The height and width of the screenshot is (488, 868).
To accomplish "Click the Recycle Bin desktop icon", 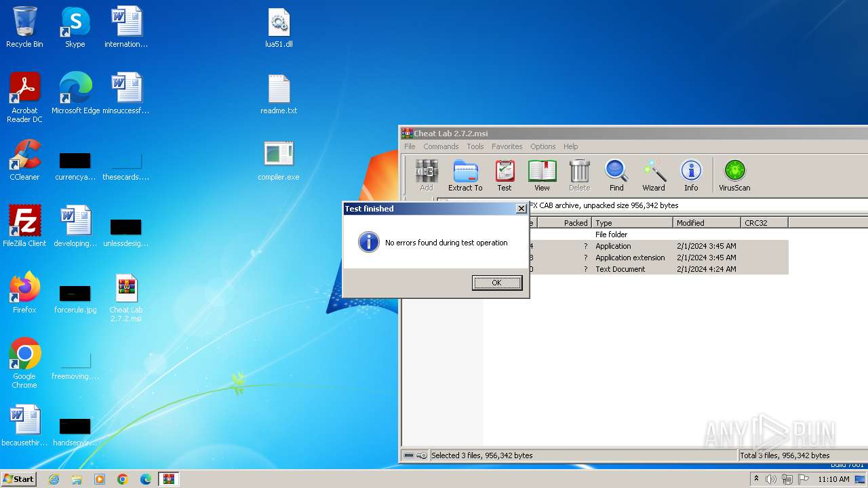I will [x=24, y=27].
